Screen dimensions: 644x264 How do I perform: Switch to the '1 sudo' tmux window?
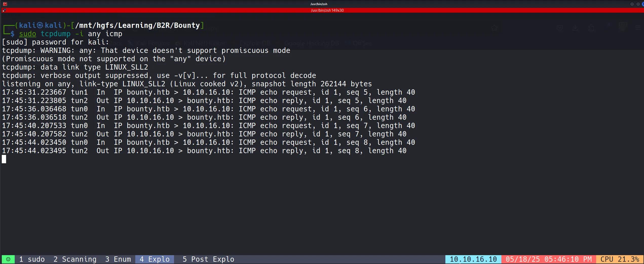(x=32, y=259)
